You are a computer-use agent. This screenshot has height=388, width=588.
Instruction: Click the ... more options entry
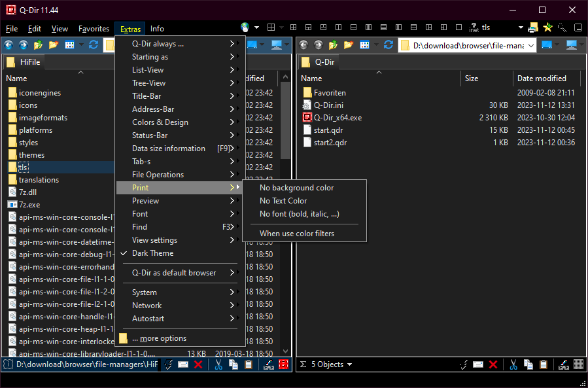tap(159, 338)
